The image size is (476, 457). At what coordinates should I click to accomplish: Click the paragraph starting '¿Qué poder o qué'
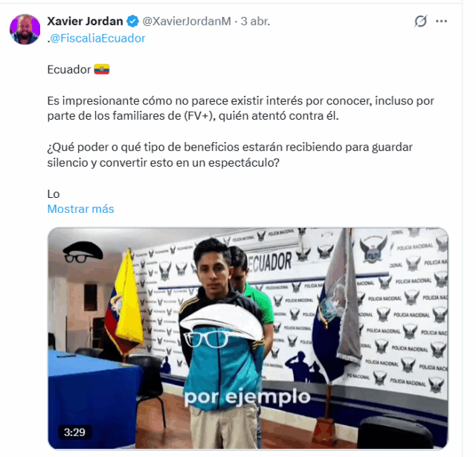230,155
